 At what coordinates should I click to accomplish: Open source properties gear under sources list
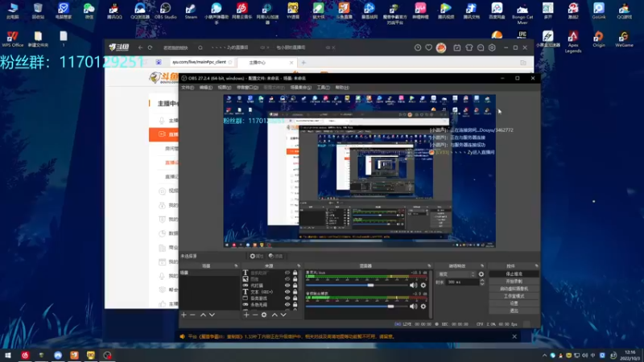(264, 315)
